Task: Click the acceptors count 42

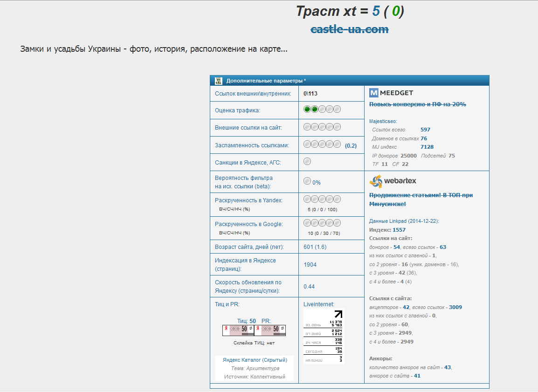Action: [x=406, y=307]
